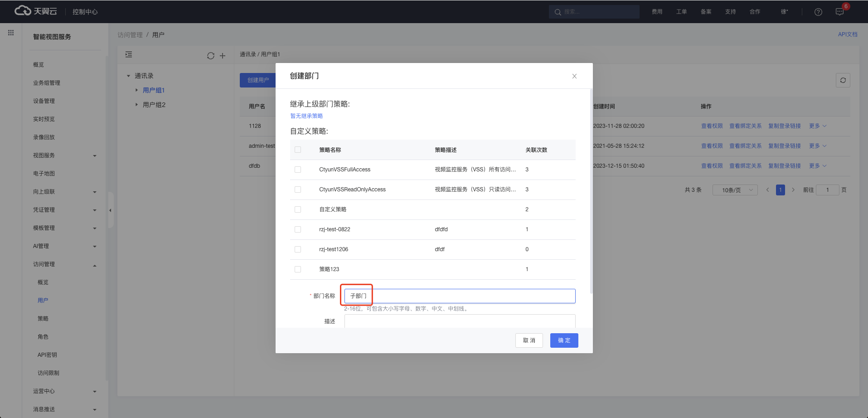The image size is (868, 418).
Task: Expand the 用户组2 tree node
Action: 136,105
